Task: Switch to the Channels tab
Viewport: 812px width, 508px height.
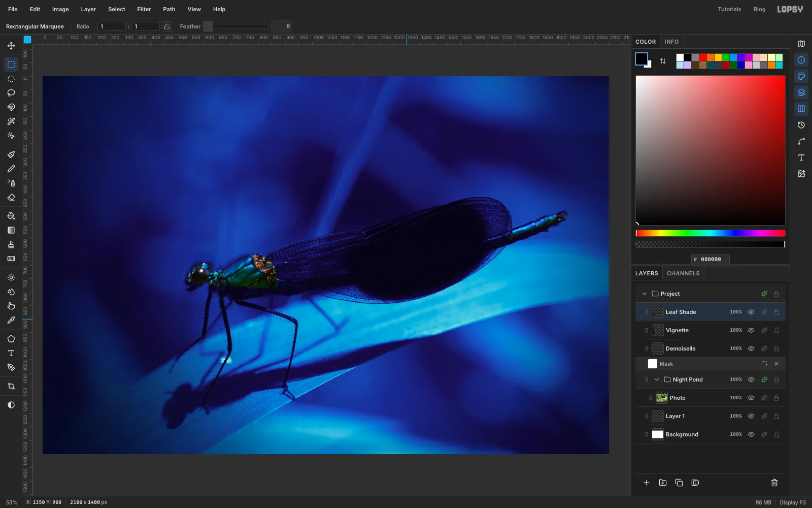Action: tap(683, 273)
